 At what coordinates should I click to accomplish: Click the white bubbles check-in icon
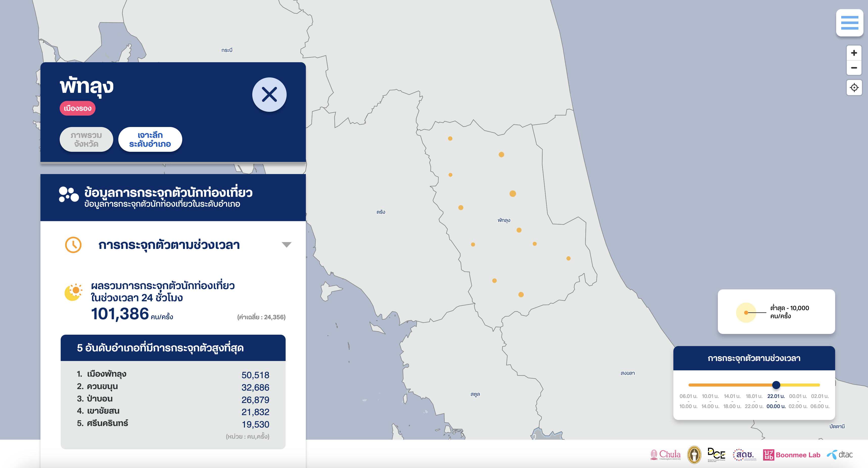69,195
